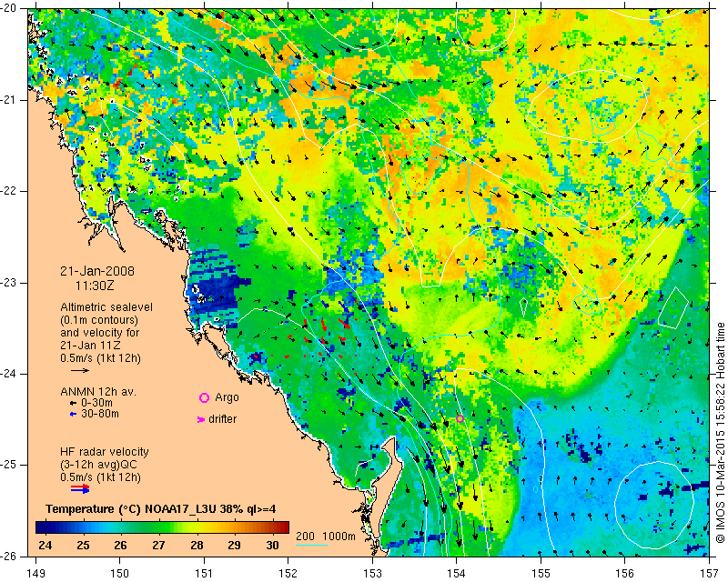Click the cyan 200m depth contour legend line
Image resolution: width=728 pixels, height=582 pixels.
click(311, 545)
